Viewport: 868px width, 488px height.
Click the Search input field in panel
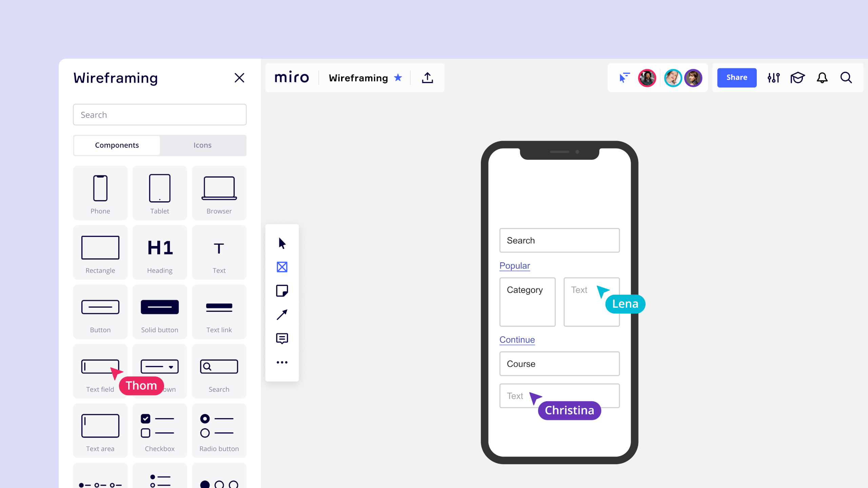[159, 115]
